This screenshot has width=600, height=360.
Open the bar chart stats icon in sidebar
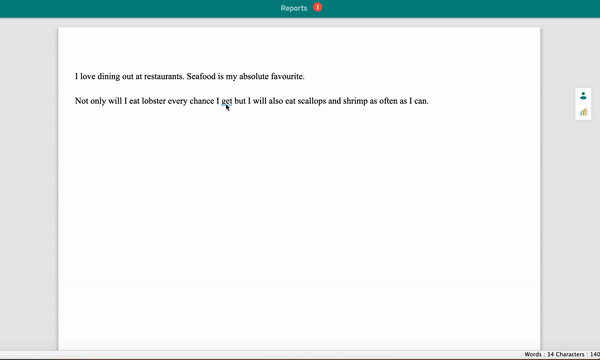pos(583,112)
